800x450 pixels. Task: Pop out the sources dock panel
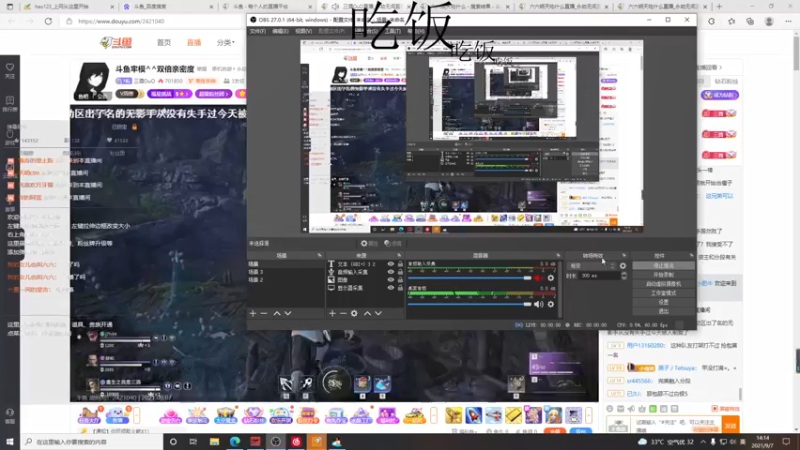pyautogui.click(x=399, y=255)
